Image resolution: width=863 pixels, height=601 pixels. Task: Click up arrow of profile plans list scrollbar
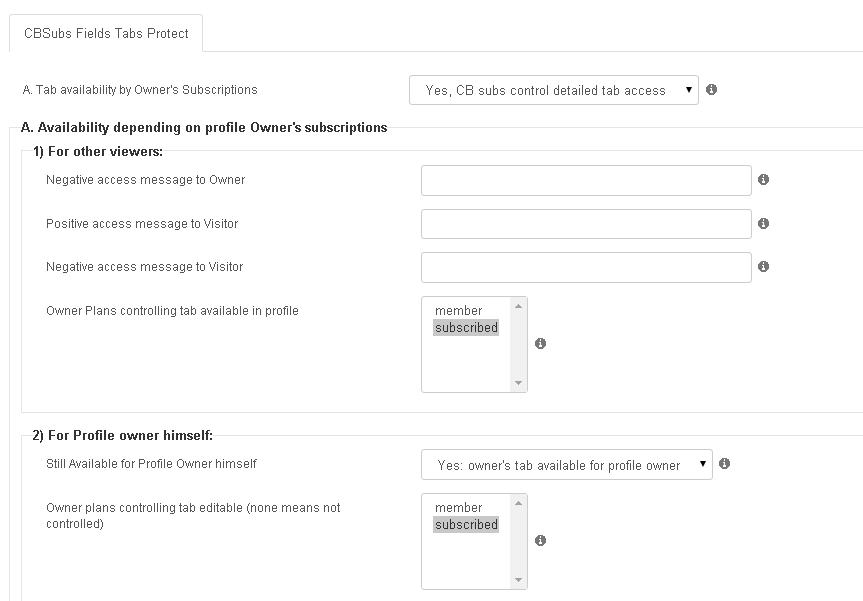tap(518, 306)
